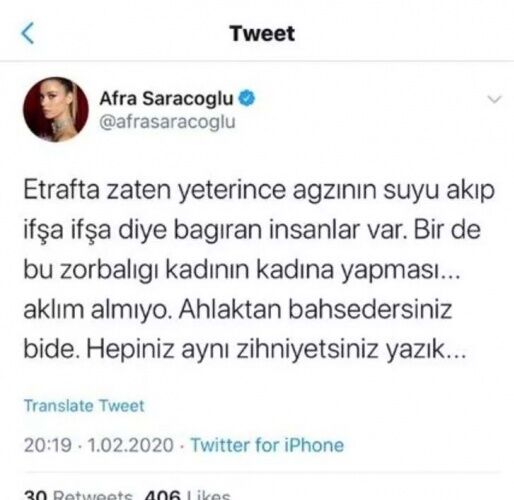Viewport: 514px width, 500px height.
Task: Tap the line about zorbalığı kadının
Action: pyautogui.click(x=242, y=271)
